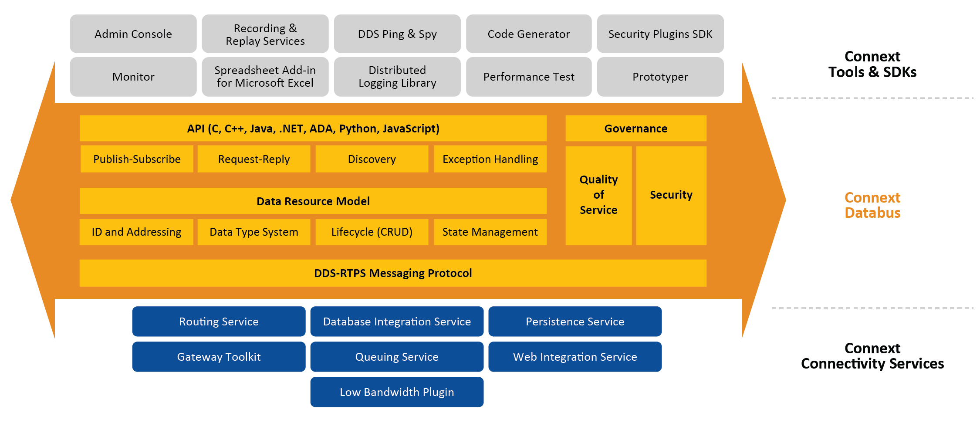This screenshot has width=980, height=423.
Task: Select the DDS-RTPS Messaging Protocol bar
Action: tap(393, 273)
